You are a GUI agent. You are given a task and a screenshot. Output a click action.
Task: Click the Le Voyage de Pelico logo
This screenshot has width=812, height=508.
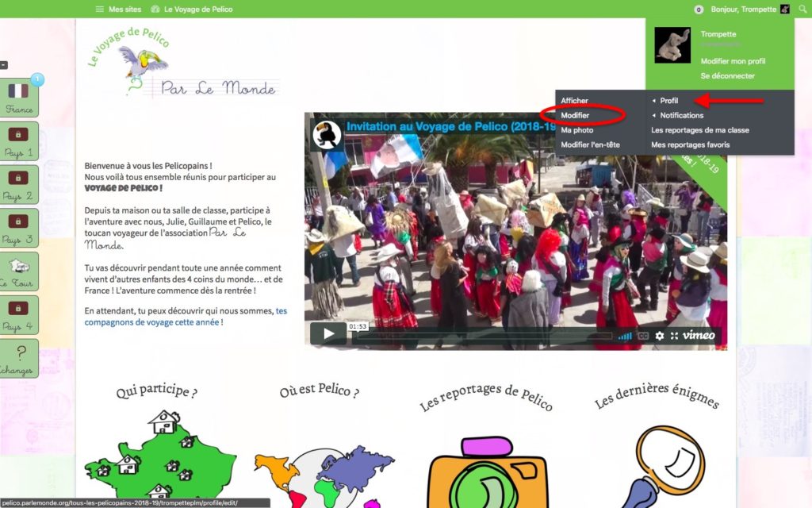click(182, 62)
